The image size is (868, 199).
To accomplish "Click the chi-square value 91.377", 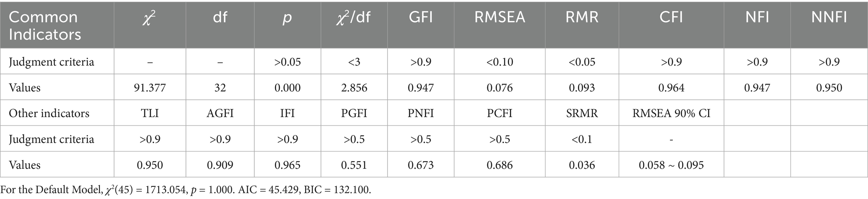I will (150, 88).
